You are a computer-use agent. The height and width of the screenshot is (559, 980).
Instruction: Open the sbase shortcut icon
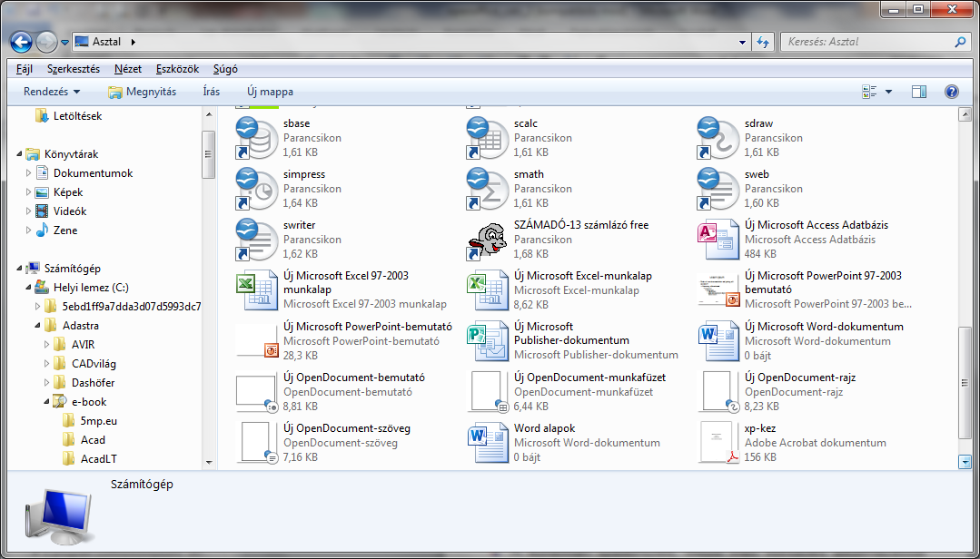(x=256, y=137)
